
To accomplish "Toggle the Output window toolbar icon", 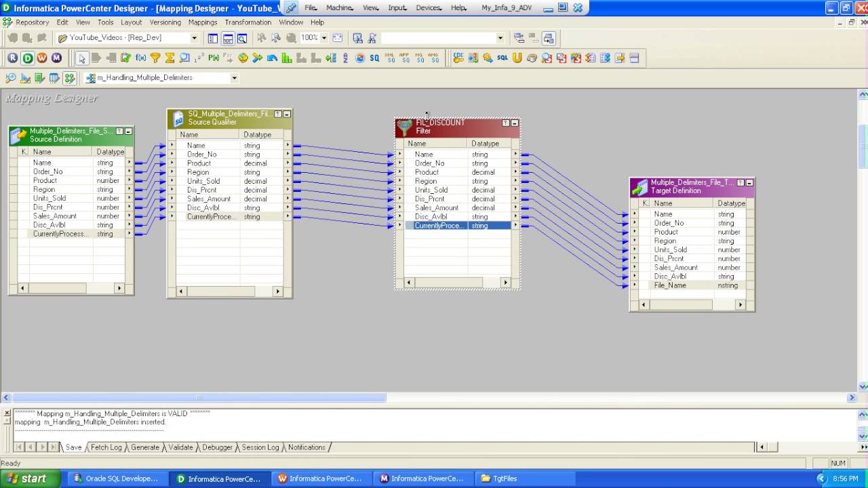I will (228, 38).
